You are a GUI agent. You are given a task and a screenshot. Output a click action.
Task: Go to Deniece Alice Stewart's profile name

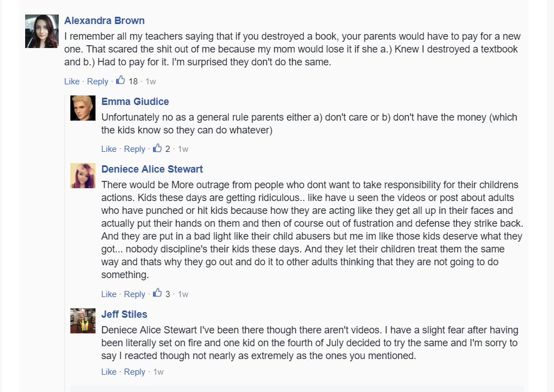click(152, 169)
